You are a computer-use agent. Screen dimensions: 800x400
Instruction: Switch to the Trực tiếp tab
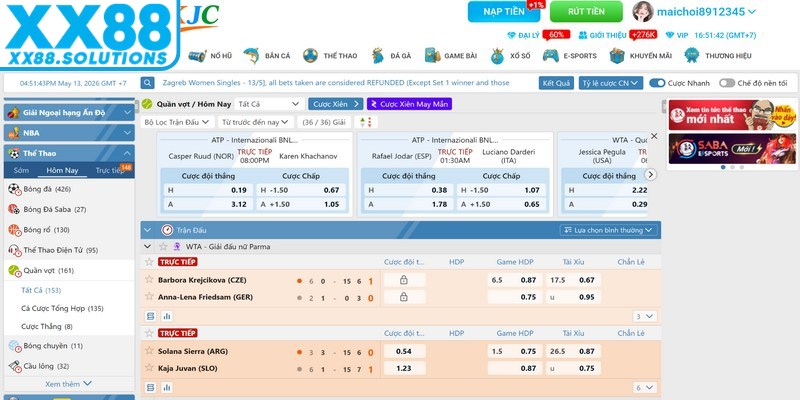pos(110,170)
